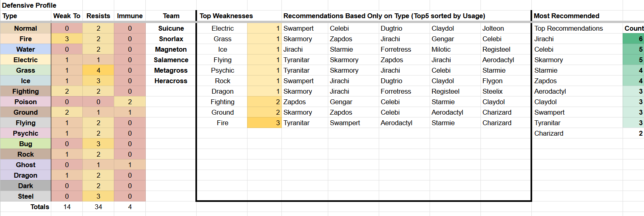
Task: Click the Weak To column header
Action: [67, 16]
